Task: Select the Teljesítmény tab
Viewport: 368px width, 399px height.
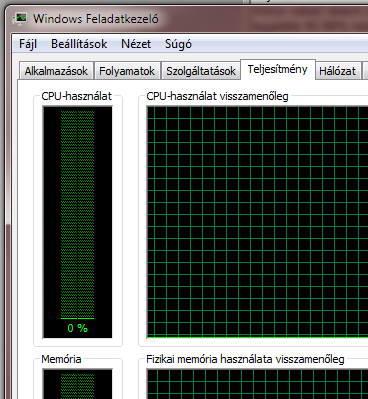Action: point(277,70)
